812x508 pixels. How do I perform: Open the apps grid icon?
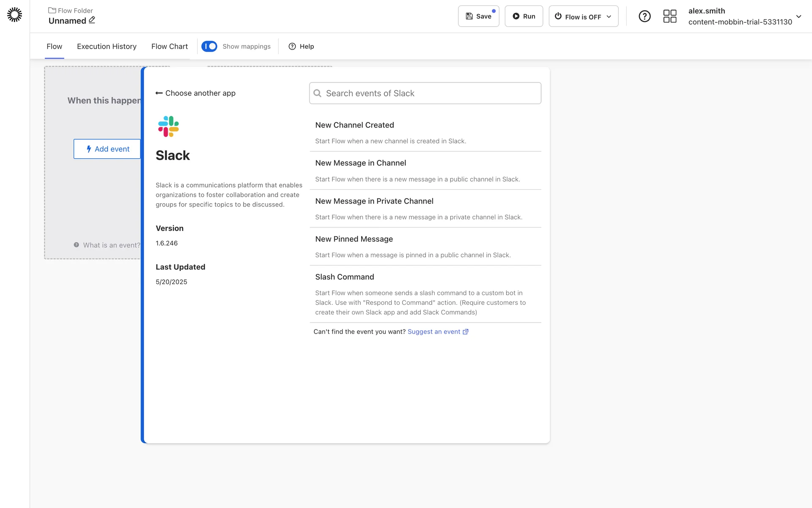click(x=669, y=16)
